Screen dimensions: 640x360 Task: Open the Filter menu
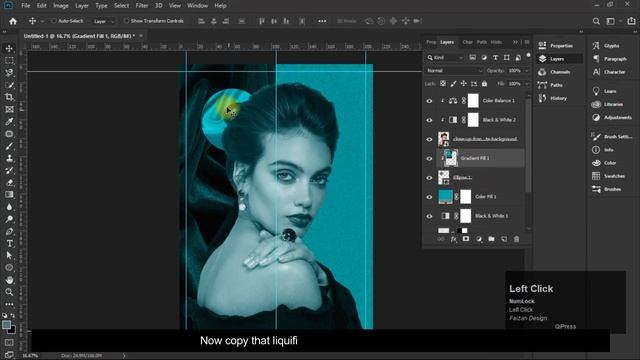pyautogui.click(x=142, y=6)
